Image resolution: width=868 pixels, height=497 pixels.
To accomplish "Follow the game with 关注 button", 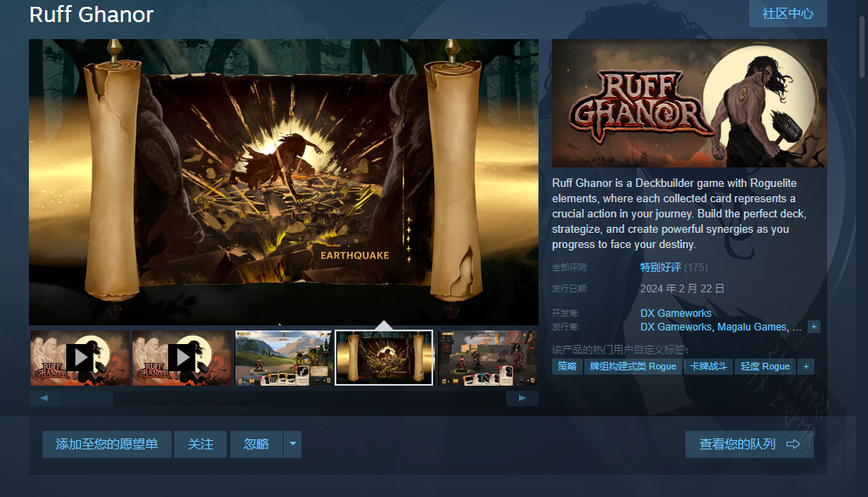I will (x=200, y=444).
